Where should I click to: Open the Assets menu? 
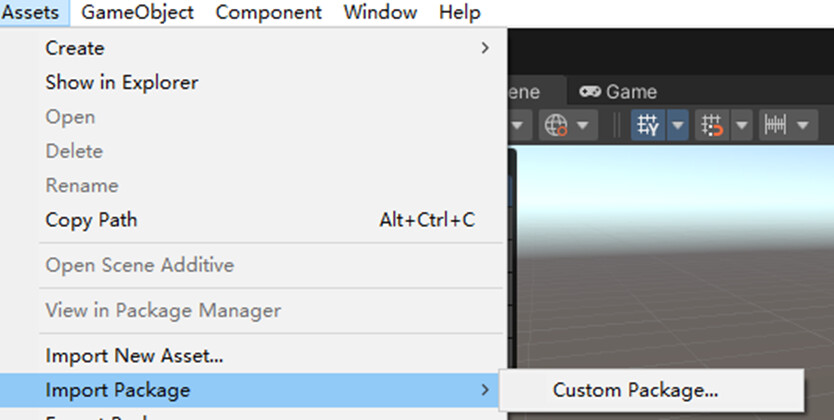[x=30, y=12]
